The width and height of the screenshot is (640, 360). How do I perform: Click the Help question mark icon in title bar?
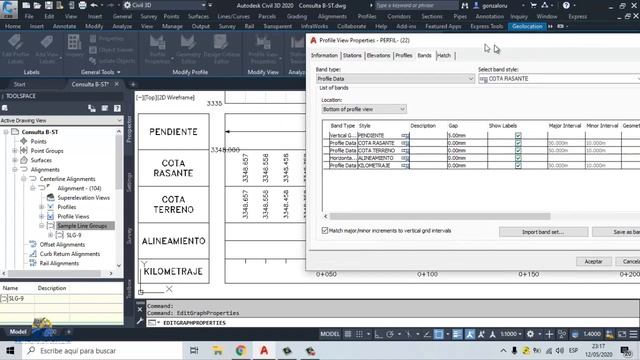coord(566,5)
